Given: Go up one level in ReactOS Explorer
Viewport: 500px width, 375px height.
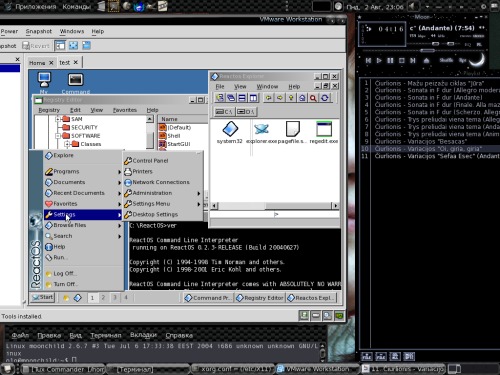Looking at the screenshot, I should tap(291, 98).
